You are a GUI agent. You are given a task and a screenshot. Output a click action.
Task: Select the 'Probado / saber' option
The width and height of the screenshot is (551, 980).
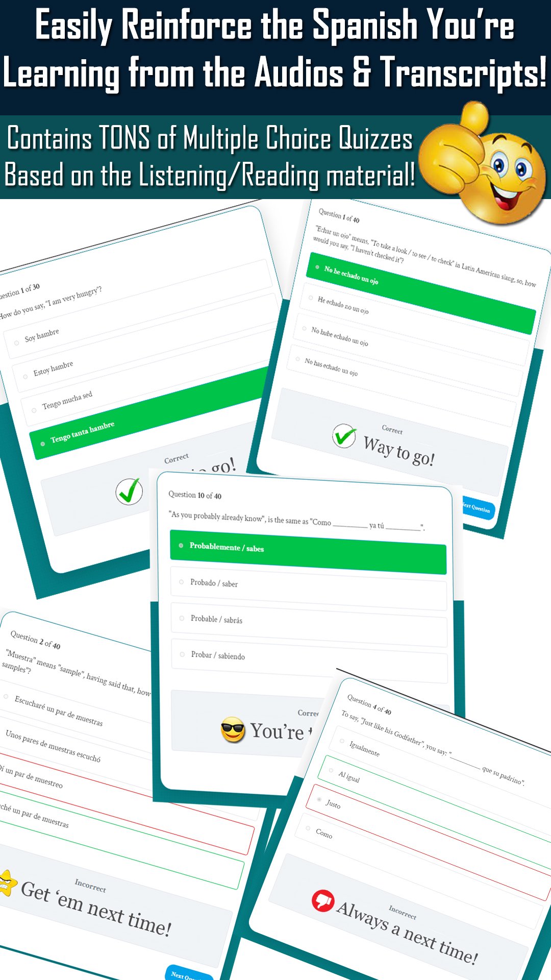click(x=309, y=589)
